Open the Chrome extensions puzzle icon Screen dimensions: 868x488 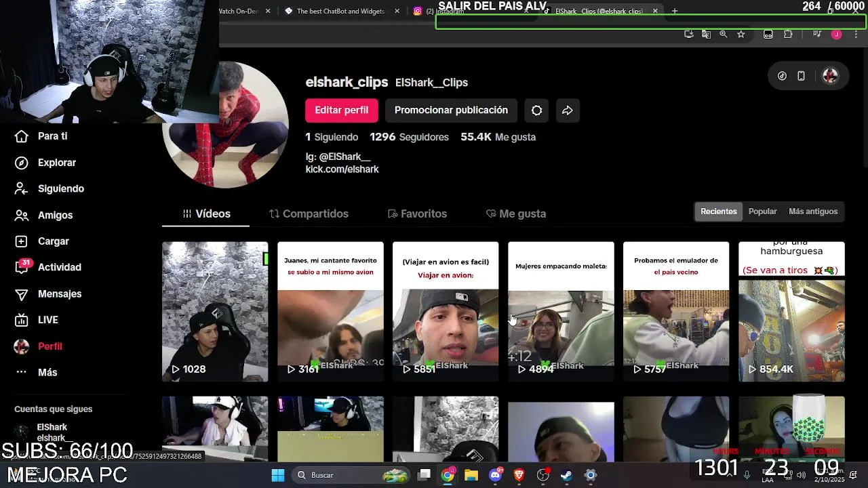click(x=788, y=34)
